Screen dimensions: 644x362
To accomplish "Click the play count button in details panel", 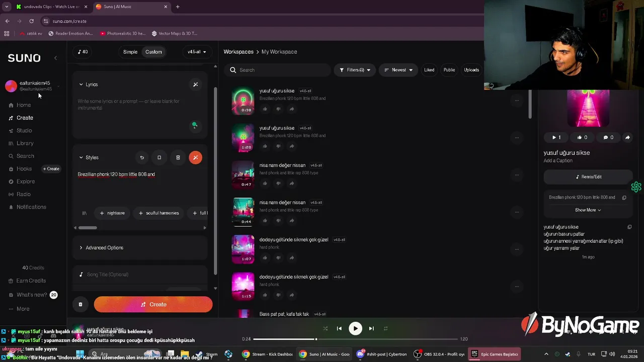I will [x=556, y=137].
